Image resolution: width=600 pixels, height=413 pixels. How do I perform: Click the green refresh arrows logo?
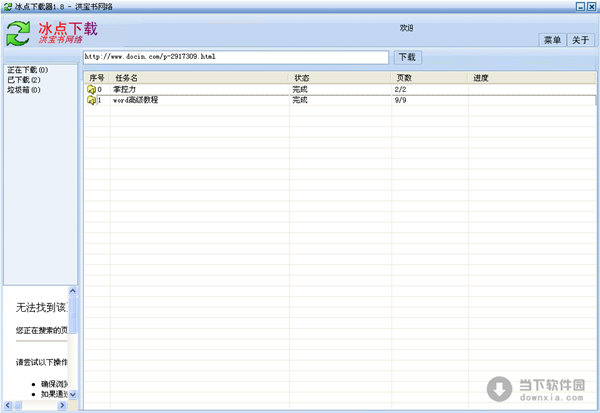click(18, 34)
